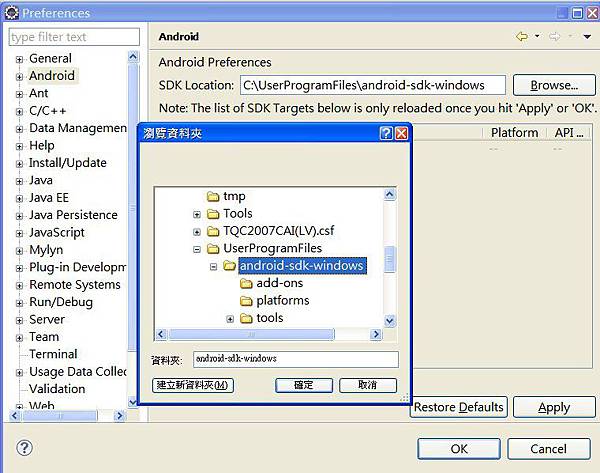The image size is (600, 473).
Task: Click the lowercase tools folder icon
Action: click(x=246, y=318)
